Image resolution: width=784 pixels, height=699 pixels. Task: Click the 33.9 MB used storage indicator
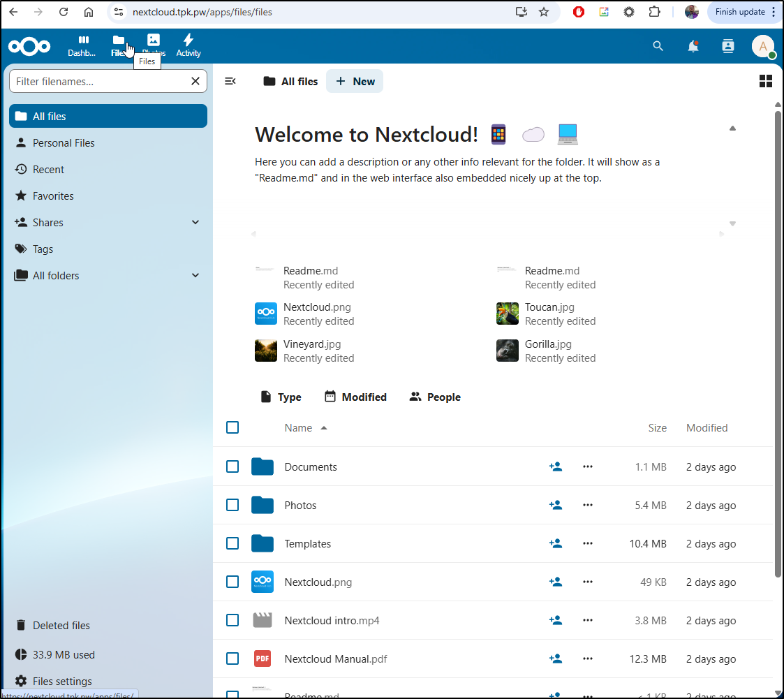(x=108, y=654)
